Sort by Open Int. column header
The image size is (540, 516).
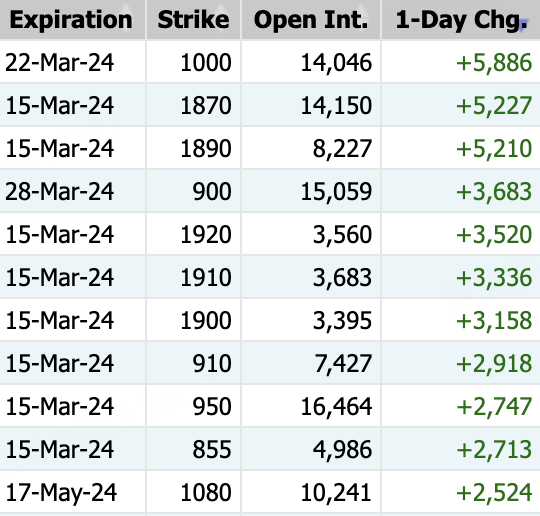[311, 20]
